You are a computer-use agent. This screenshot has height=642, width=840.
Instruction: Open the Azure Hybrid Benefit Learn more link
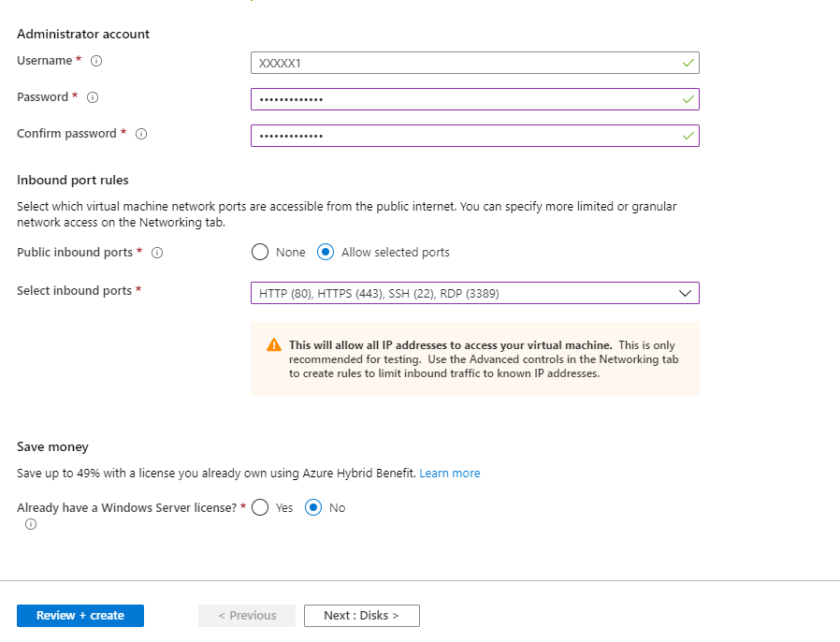click(450, 474)
